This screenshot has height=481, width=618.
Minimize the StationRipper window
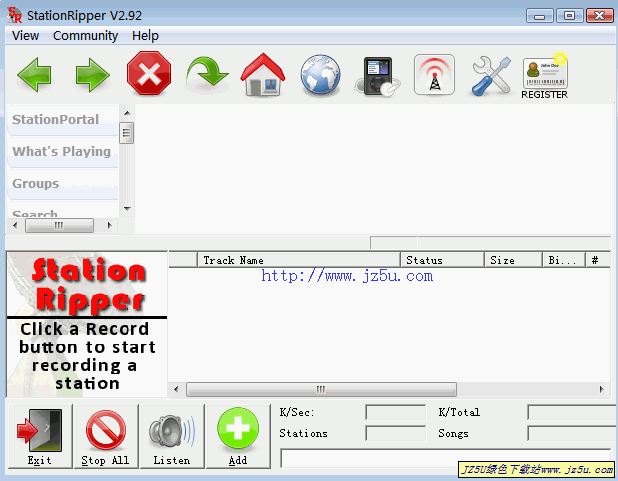coord(540,16)
